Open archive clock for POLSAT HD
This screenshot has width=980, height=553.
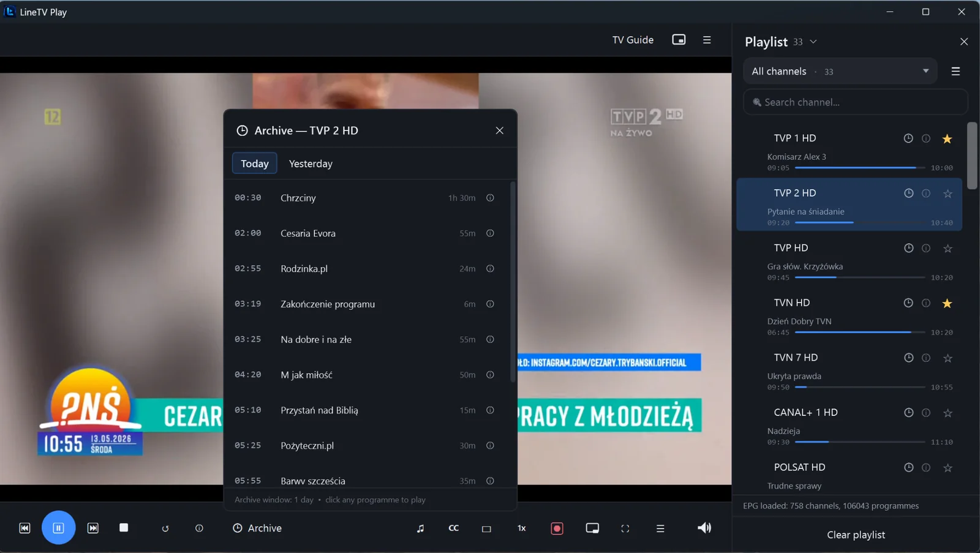[x=908, y=468]
